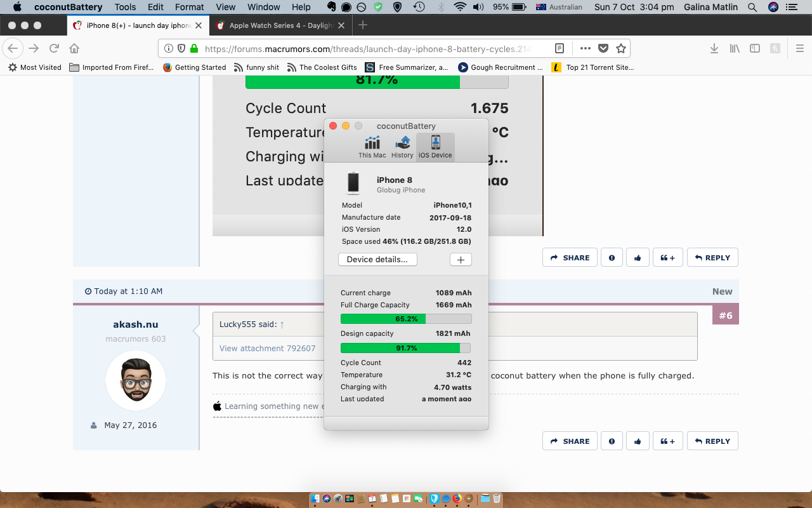
Task: Open the Format menu
Action: click(x=189, y=7)
